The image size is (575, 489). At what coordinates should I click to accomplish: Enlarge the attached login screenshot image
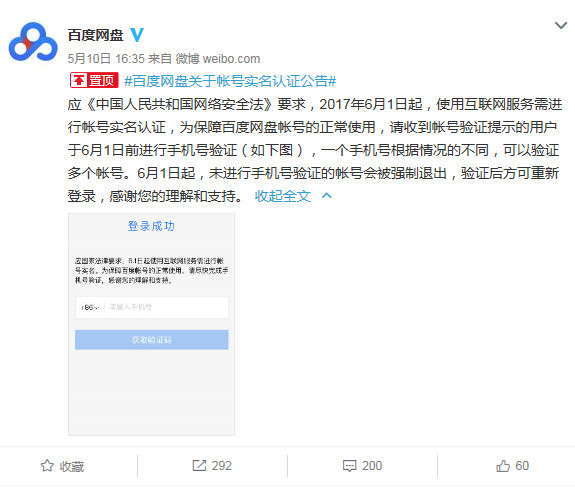[151, 324]
